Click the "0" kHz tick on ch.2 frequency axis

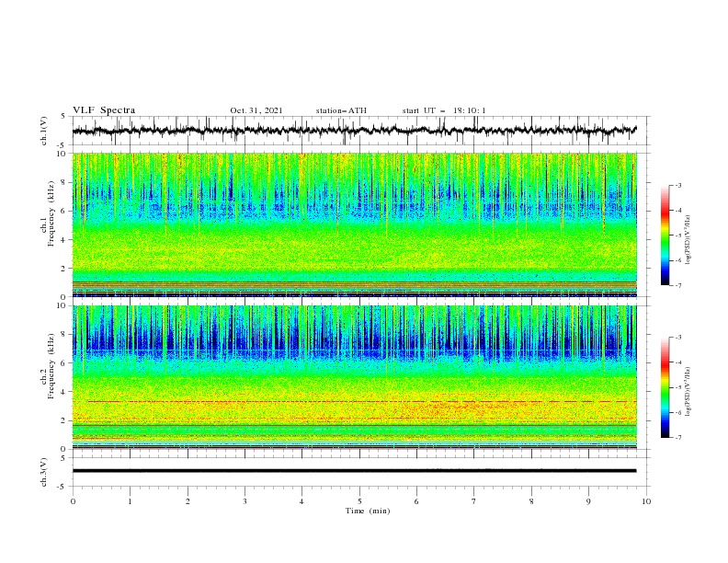pyautogui.click(x=64, y=449)
